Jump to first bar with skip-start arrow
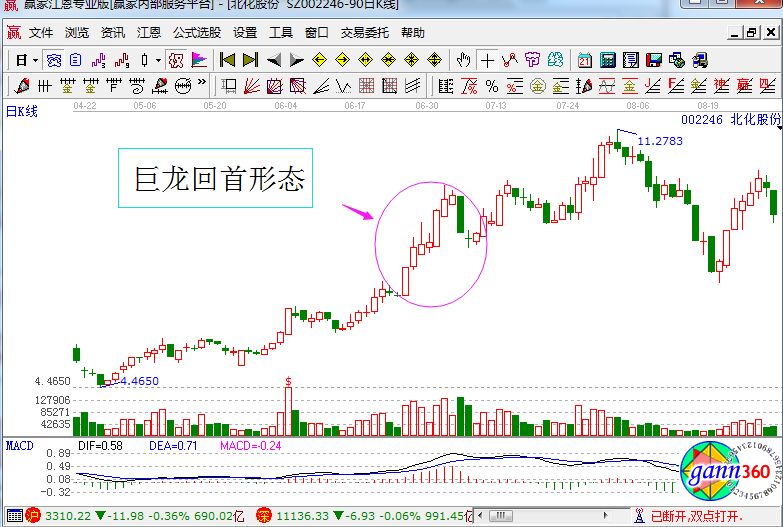 tap(226, 60)
